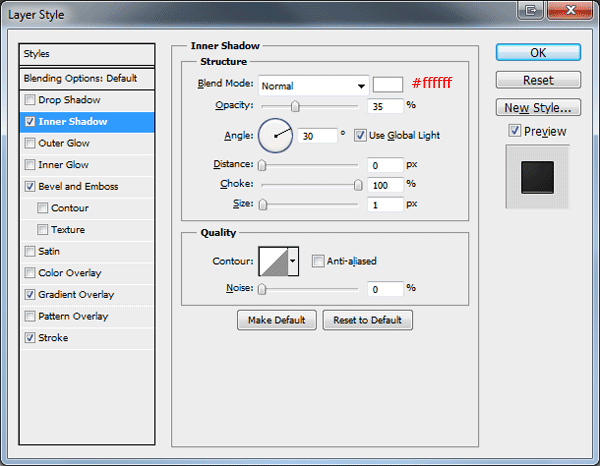Select the Drop Shadow row label
The width and height of the screenshot is (600, 466).
pos(69,100)
